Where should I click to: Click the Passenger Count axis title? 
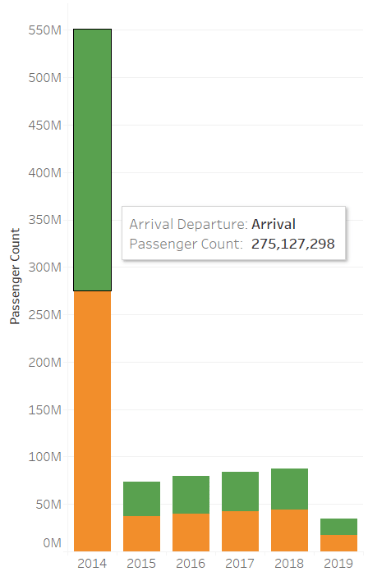click(x=15, y=276)
